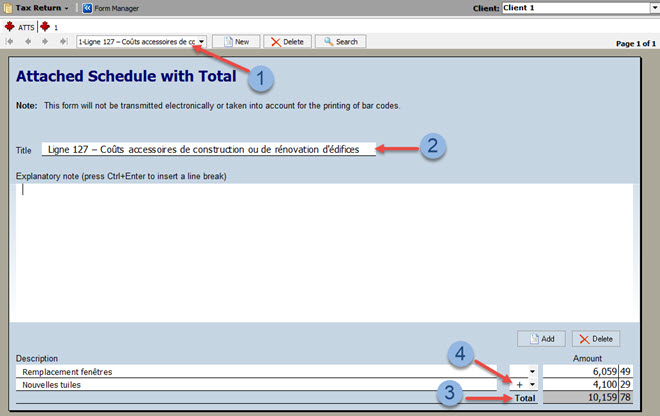Open the Form Manager
This screenshot has height=416, width=660.
pos(112,8)
